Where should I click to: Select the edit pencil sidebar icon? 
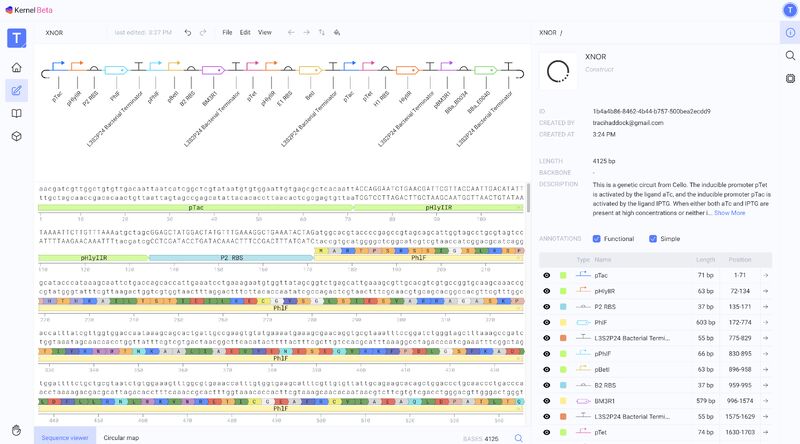click(16, 90)
